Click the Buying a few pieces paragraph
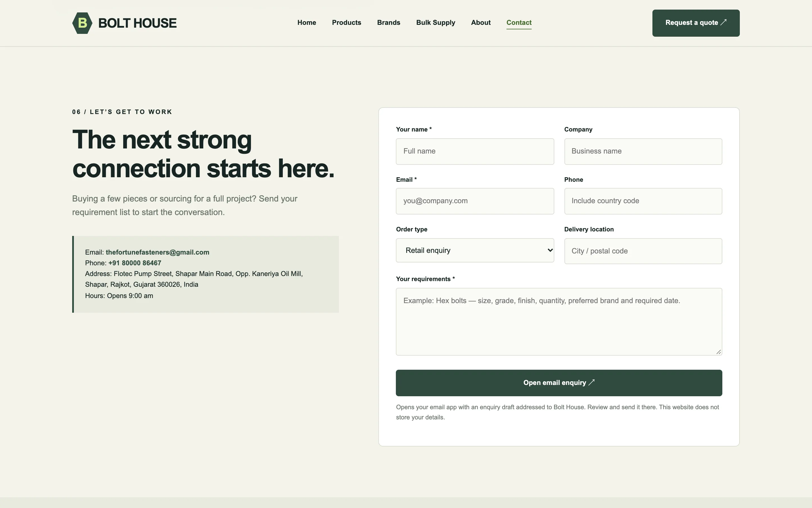The height and width of the screenshot is (508, 812). click(185, 205)
